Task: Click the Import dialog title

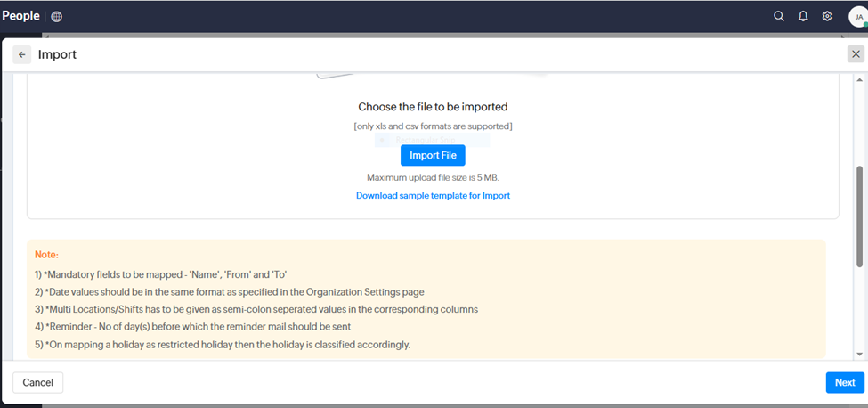Action: click(x=57, y=54)
